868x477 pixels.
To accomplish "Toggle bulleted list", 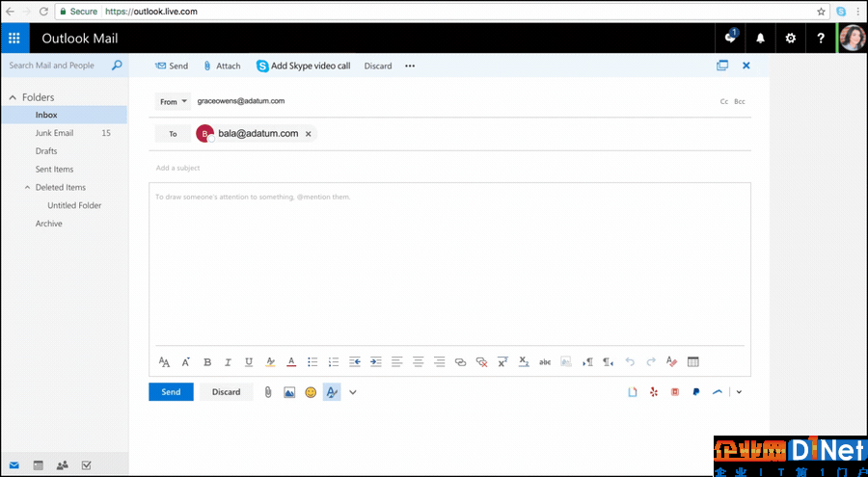I will point(312,362).
